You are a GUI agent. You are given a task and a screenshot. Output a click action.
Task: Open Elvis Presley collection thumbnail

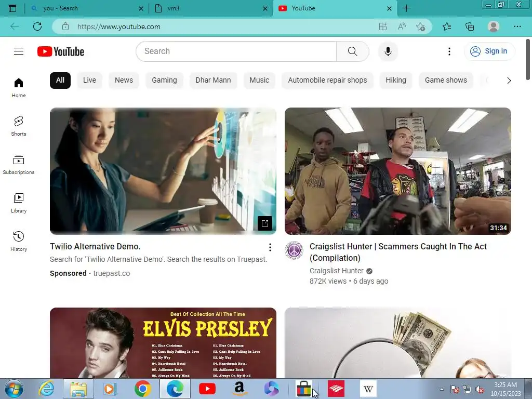pyautogui.click(x=163, y=343)
